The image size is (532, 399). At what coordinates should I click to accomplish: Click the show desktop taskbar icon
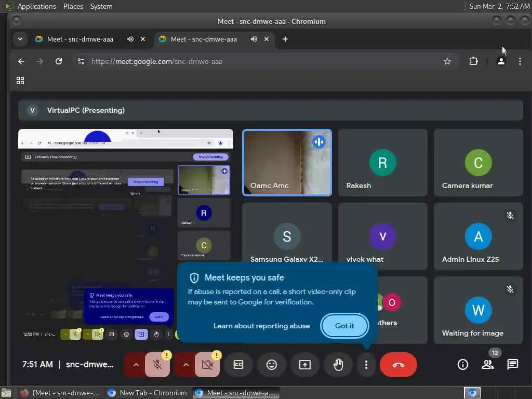tap(6, 393)
